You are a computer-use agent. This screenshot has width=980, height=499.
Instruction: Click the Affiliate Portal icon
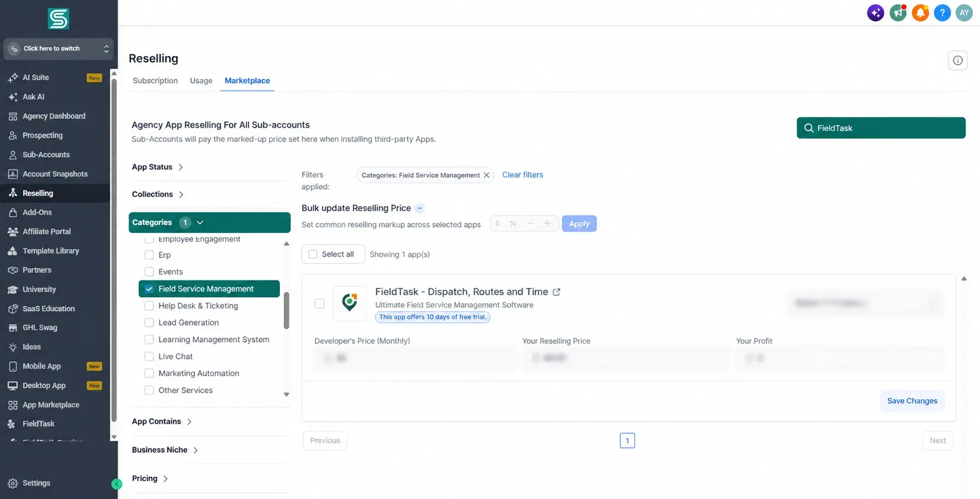[13, 231]
